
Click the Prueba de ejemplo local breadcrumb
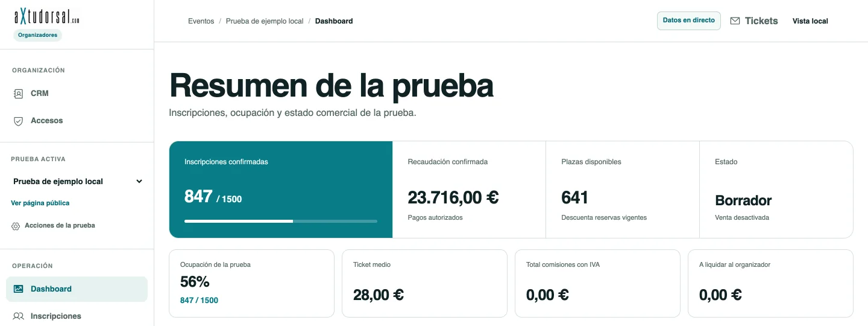click(x=265, y=21)
